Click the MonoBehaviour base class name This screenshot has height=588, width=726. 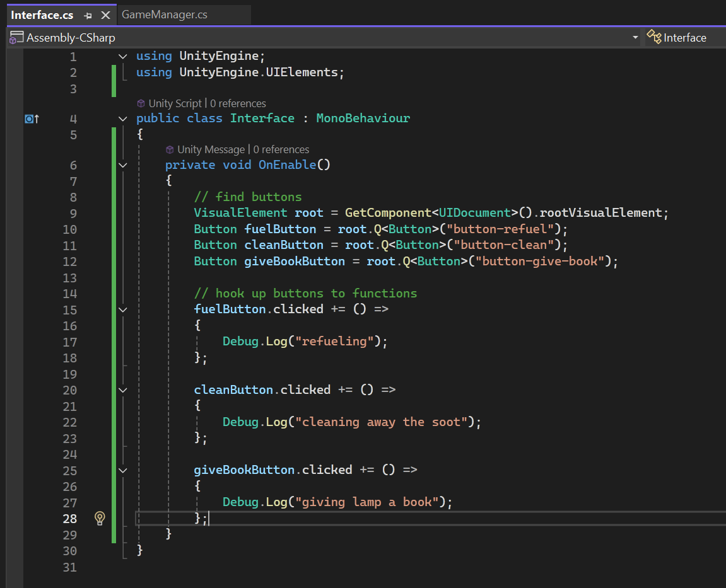click(363, 118)
